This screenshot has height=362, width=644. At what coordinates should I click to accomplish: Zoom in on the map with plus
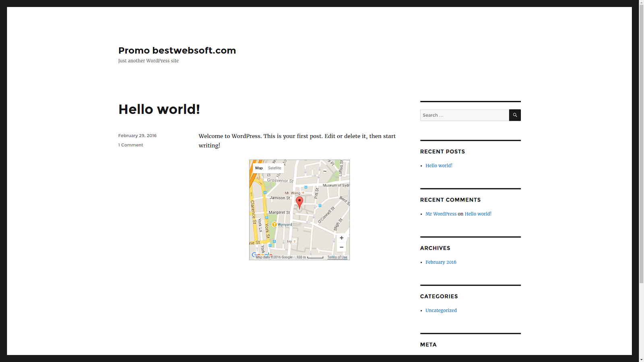[341, 238]
